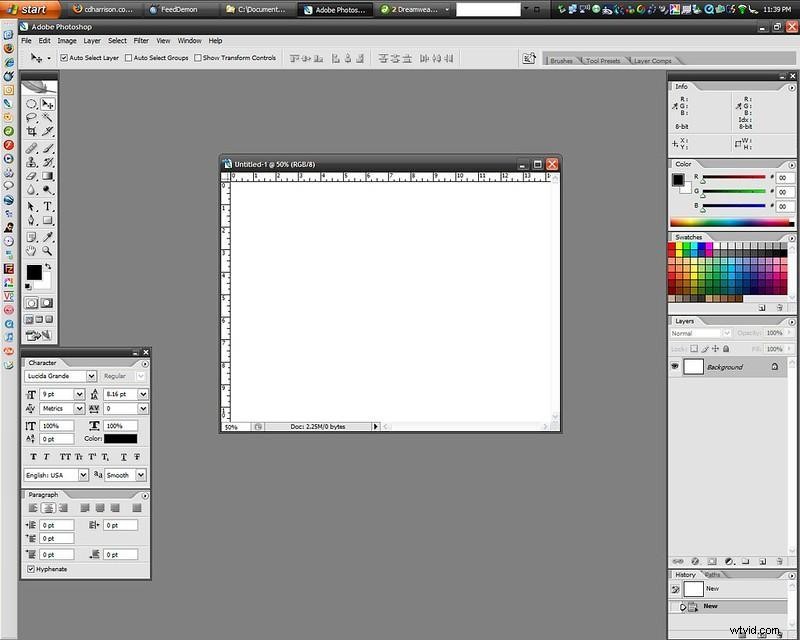The height and width of the screenshot is (640, 800).
Task: Click the Delete layer trash icon
Action: click(780, 562)
